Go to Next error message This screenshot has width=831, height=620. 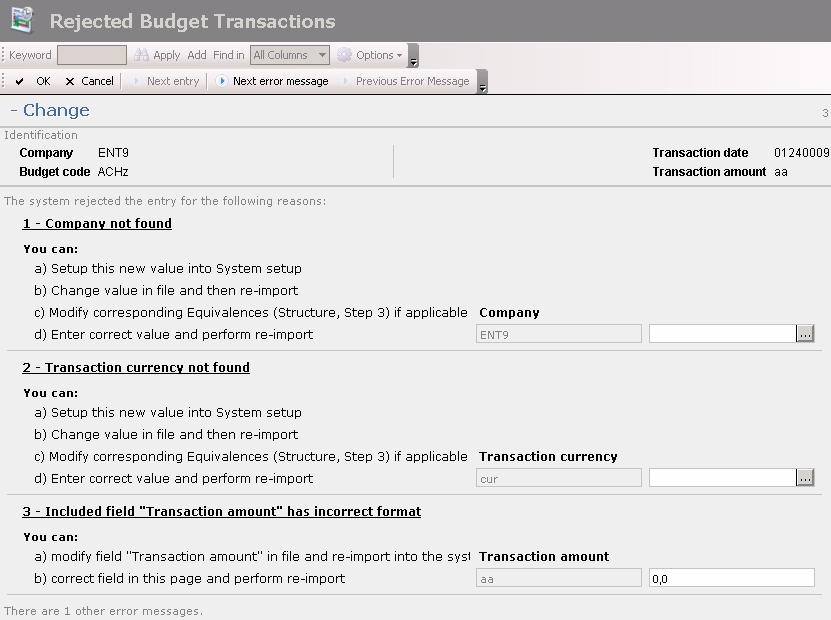(x=272, y=81)
